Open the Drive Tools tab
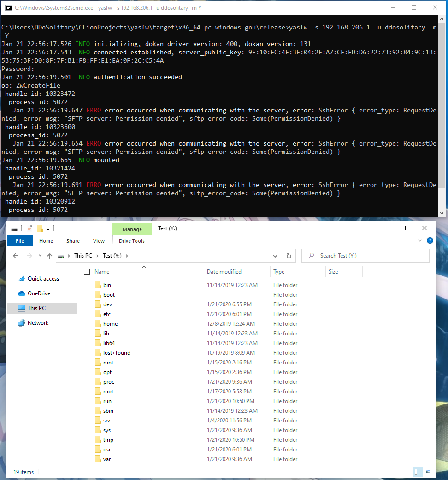448x480 pixels. pyautogui.click(x=132, y=241)
